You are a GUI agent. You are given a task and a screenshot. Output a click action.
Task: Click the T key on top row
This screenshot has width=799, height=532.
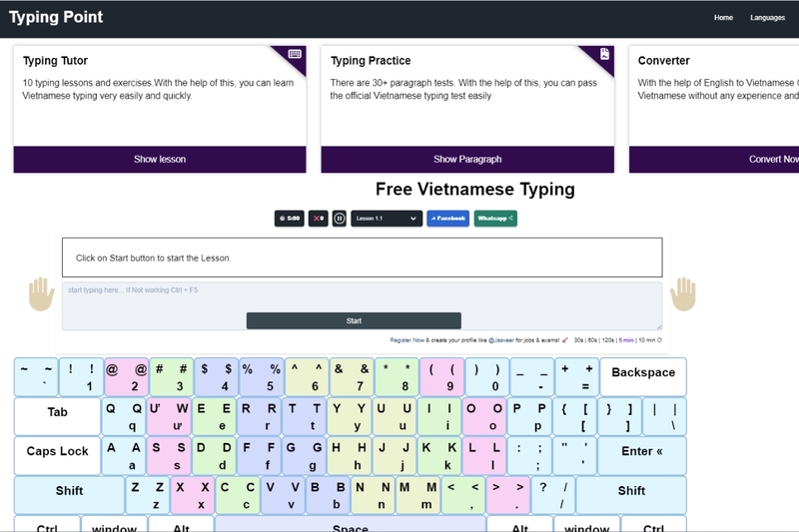point(304,416)
